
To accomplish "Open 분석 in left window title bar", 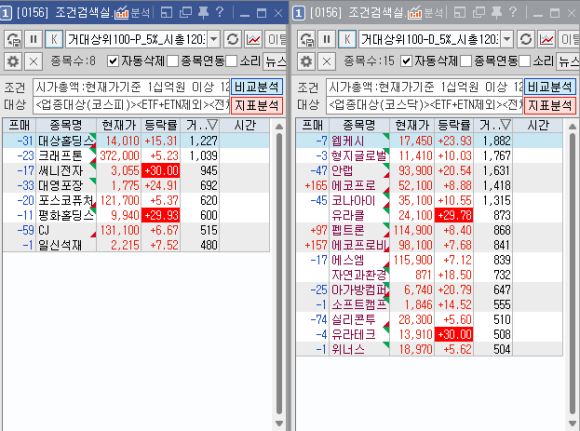I will pos(132,13).
